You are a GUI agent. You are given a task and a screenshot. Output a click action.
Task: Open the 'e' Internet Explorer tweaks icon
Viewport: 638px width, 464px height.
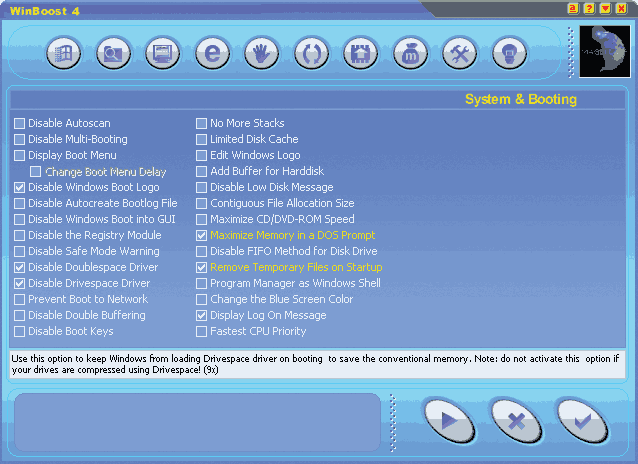tap(212, 53)
